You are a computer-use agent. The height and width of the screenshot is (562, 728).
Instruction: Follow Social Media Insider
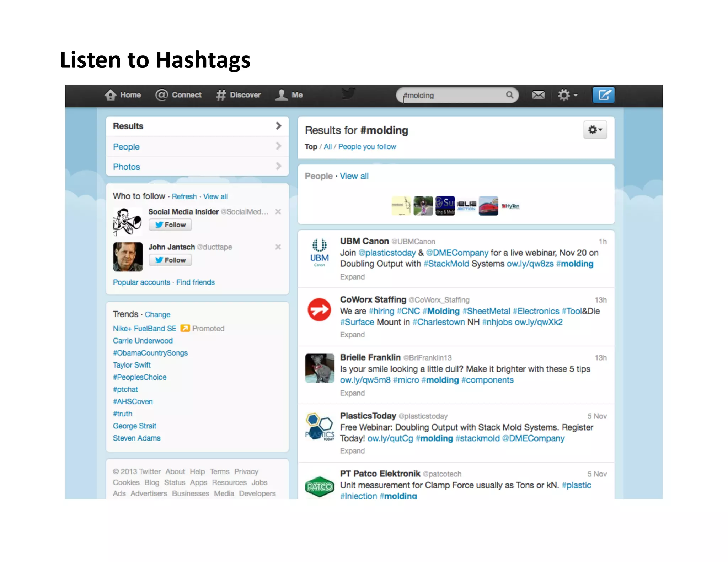170,225
